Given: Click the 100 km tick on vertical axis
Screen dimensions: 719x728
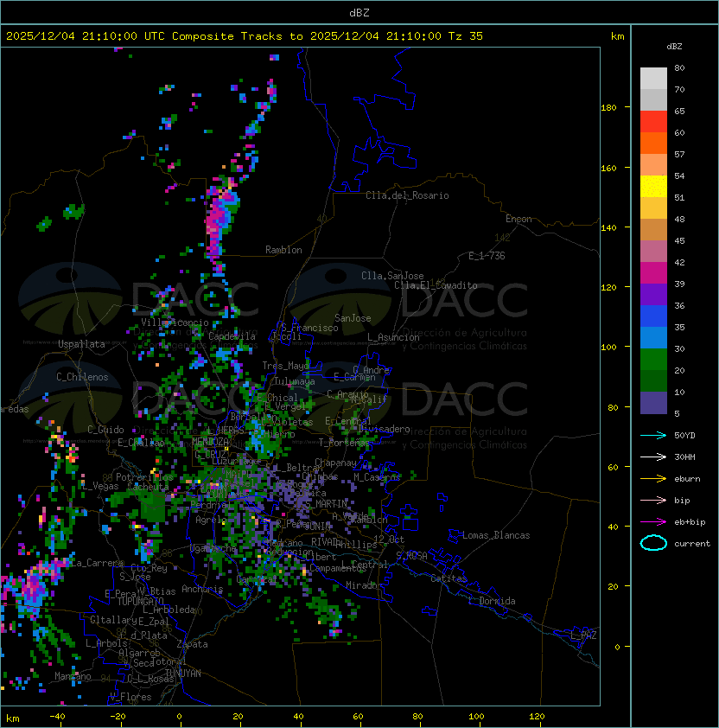Looking at the screenshot, I should pyautogui.click(x=608, y=348).
